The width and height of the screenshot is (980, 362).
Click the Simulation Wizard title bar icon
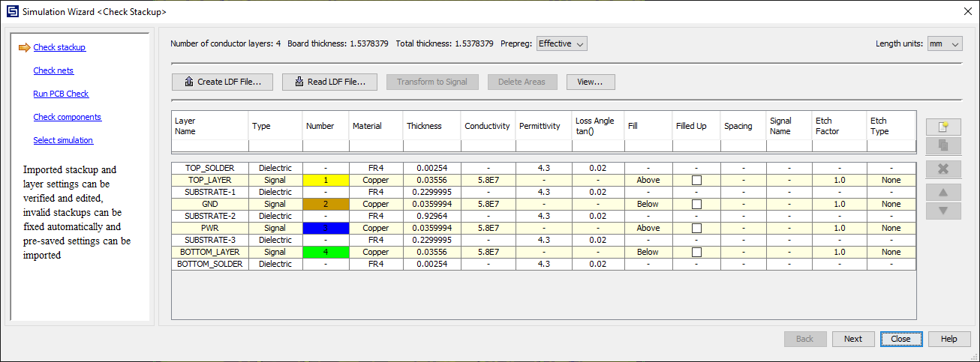point(11,12)
